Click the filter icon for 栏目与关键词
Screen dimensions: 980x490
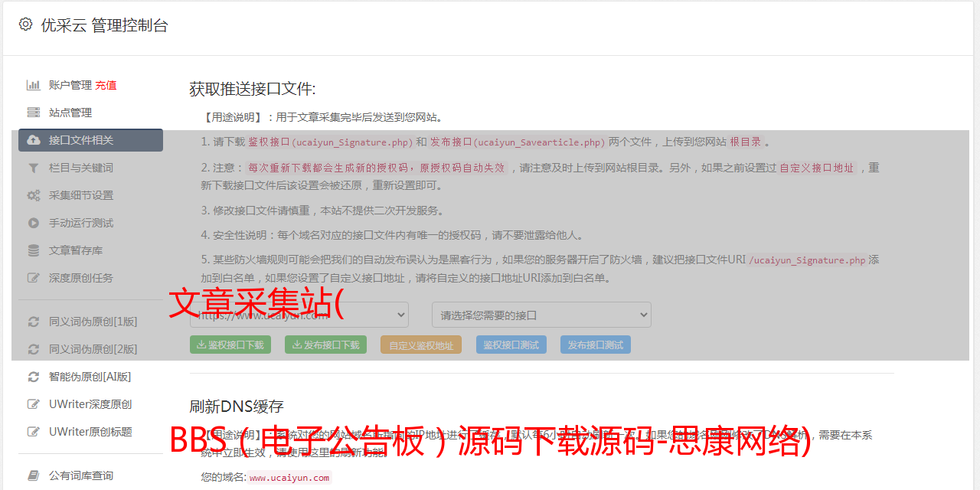(x=34, y=168)
